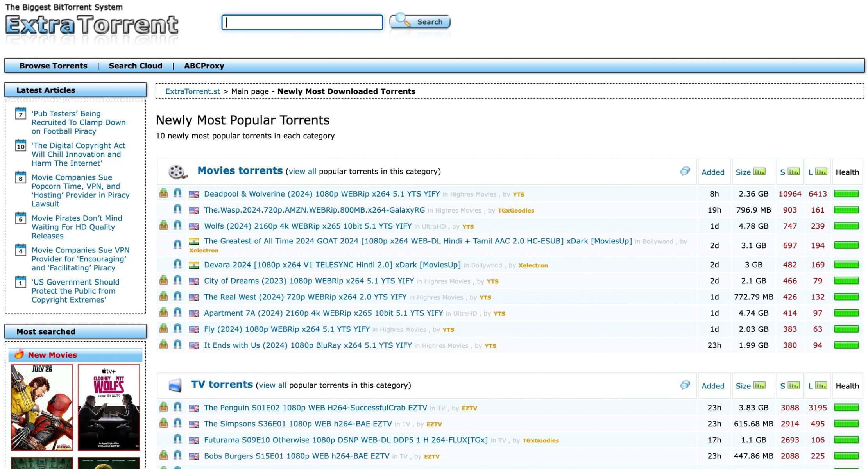
Task: Click the comments bubble icon in TV torrents header
Action: pyautogui.click(x=685, y=385)
